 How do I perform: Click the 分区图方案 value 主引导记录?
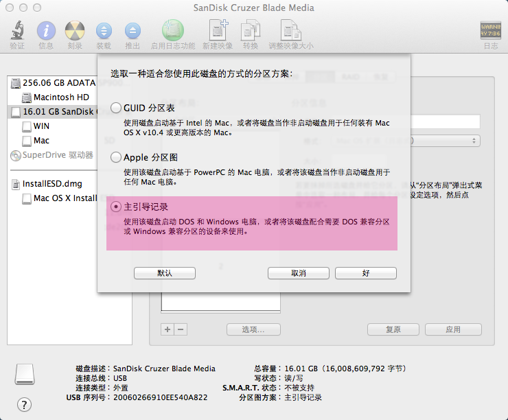[303, 397]
